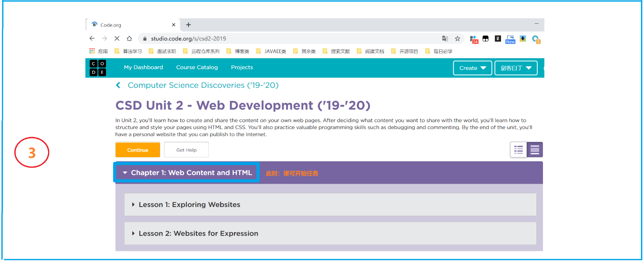Open My Dashboard in the top navigation
Screen dimensions: 644x262
click(143, 67)
